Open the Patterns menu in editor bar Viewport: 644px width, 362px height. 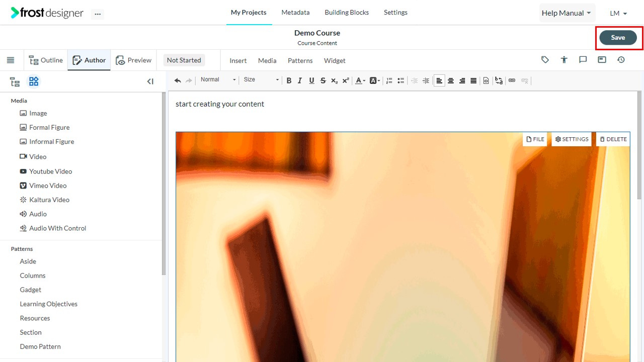(300, 61)
